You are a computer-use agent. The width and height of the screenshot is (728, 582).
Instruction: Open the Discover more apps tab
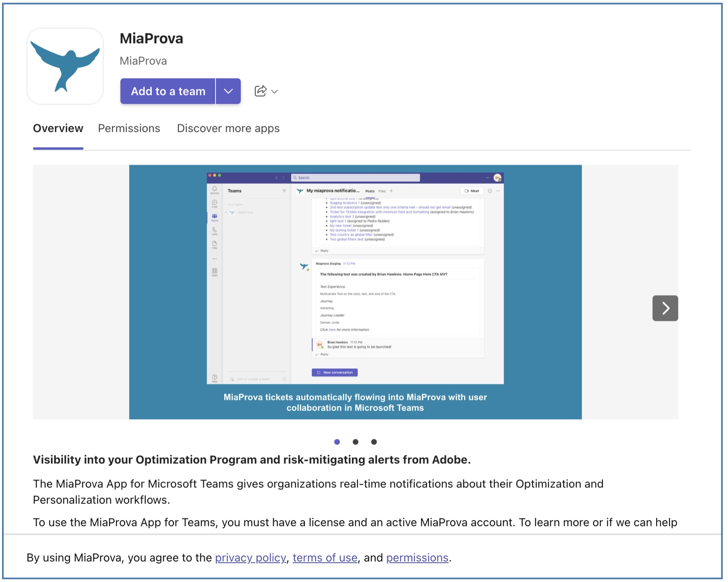click(x=228, y=129)
